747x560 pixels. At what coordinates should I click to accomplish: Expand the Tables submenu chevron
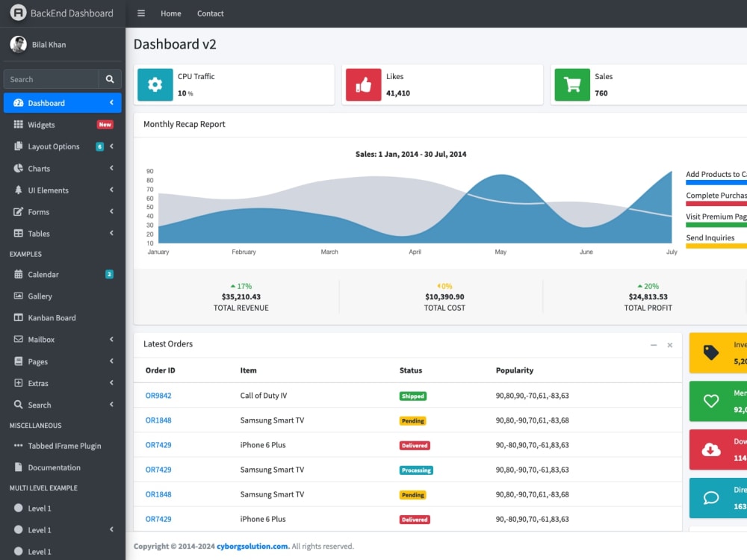[111, 233]
